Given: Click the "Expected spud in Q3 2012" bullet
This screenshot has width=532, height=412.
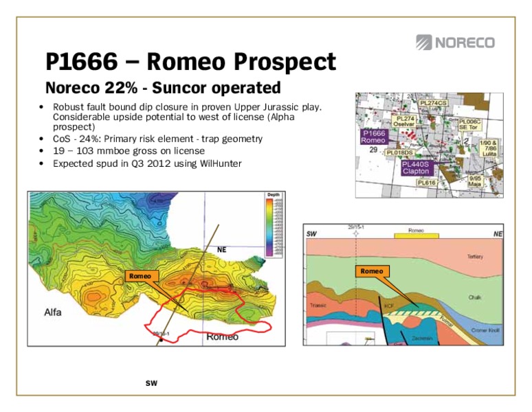Looking at the screenshot, I should pos(147,163).
